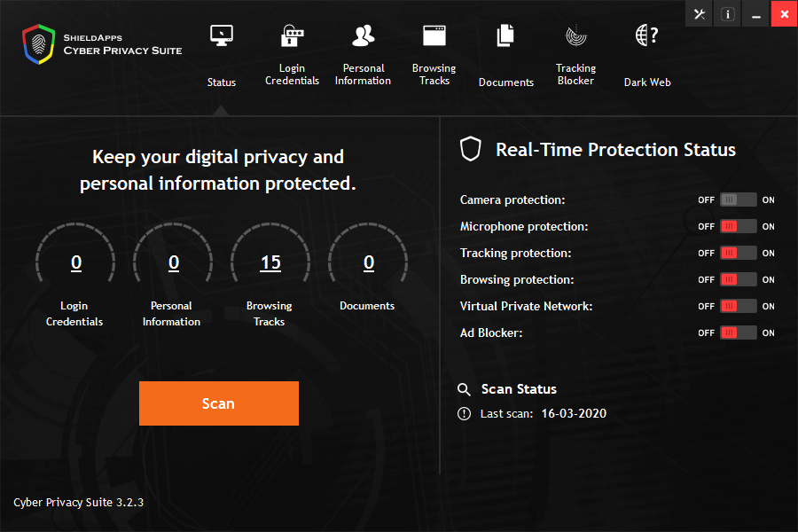
Task: Open the Documents pages icon
Action: click(505, 35)
